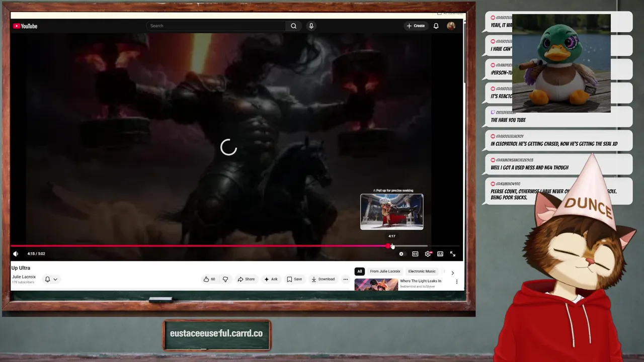
Task: Mute the video with the volume icon
Action: point(16,254)
